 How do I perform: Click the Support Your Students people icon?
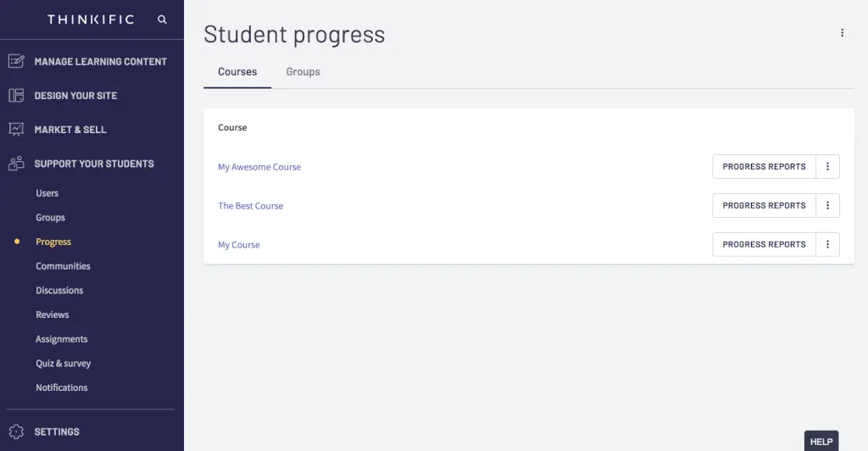[16, 164]
